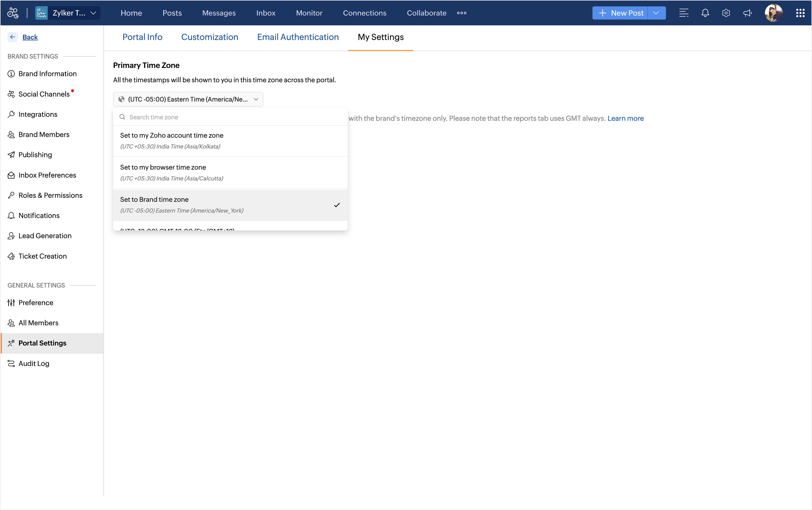The width and height of the screenshot is (812, 510).
Task: Open the New Post dropdown arrow
Action: coord(656,13)
